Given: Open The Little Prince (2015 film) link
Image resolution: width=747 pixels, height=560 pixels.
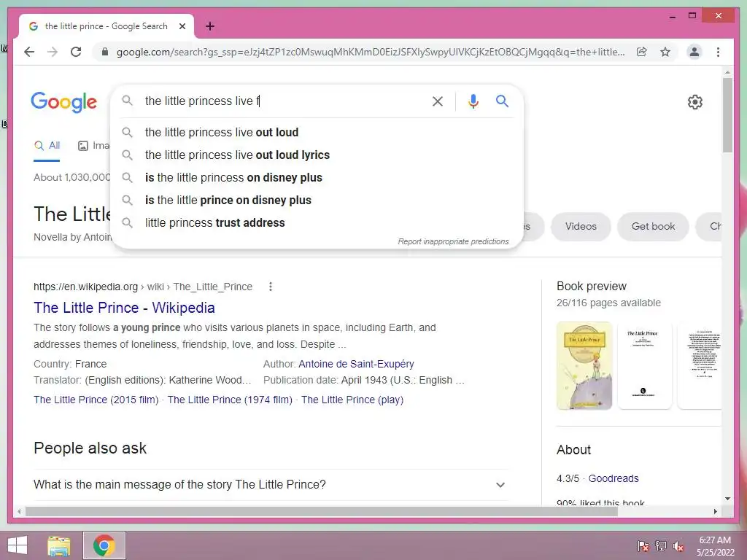Looking at the screenshot, I should [96, 400].
